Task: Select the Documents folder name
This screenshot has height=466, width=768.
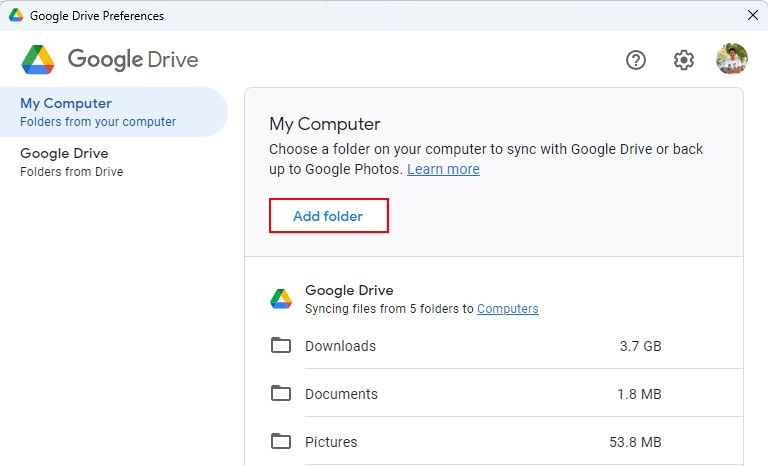Action: [x=341, y=394]
